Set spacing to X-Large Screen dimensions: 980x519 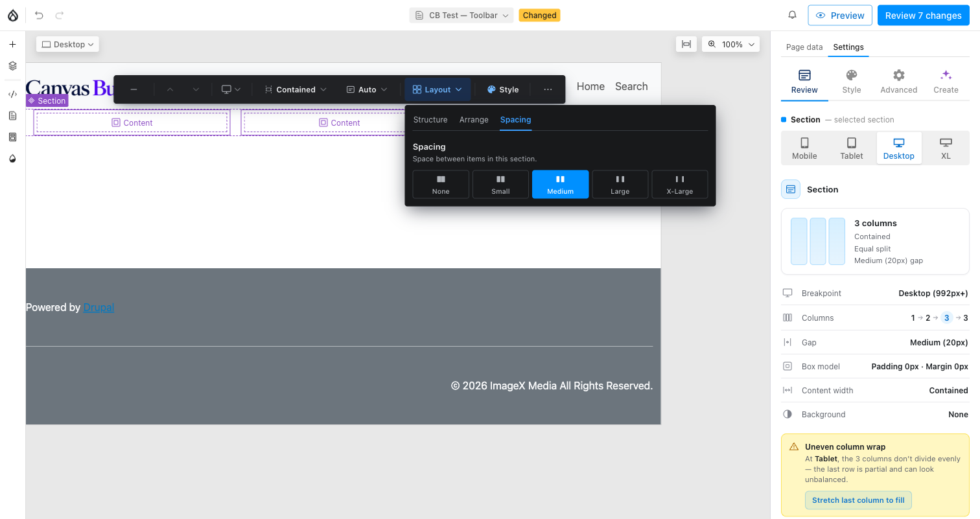tap(679, 185)
